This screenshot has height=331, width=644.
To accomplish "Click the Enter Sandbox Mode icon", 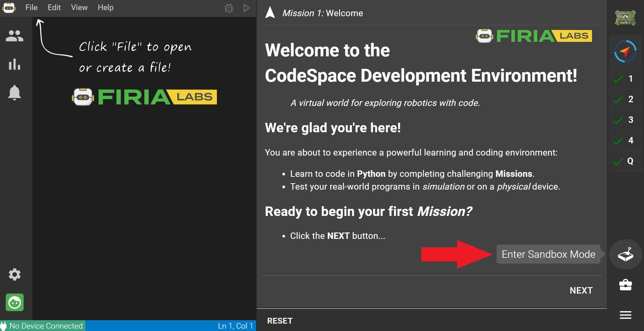I will click(625, 254).
